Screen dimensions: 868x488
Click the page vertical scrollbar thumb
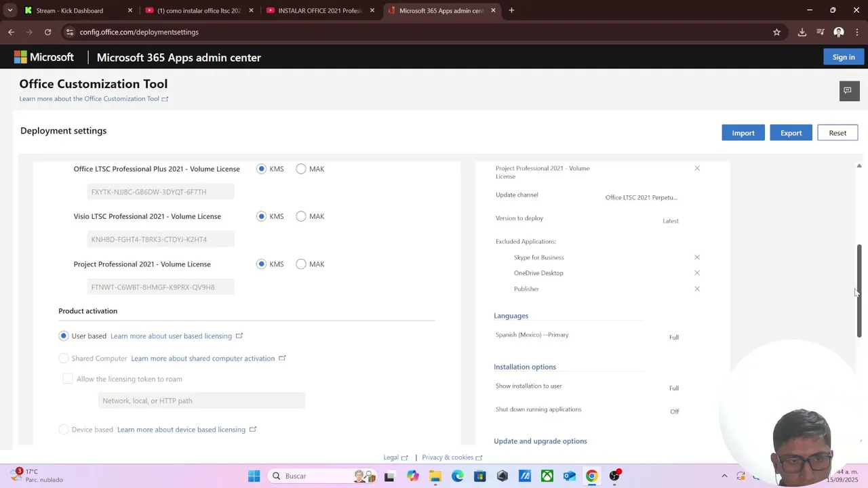click(859, 291)
